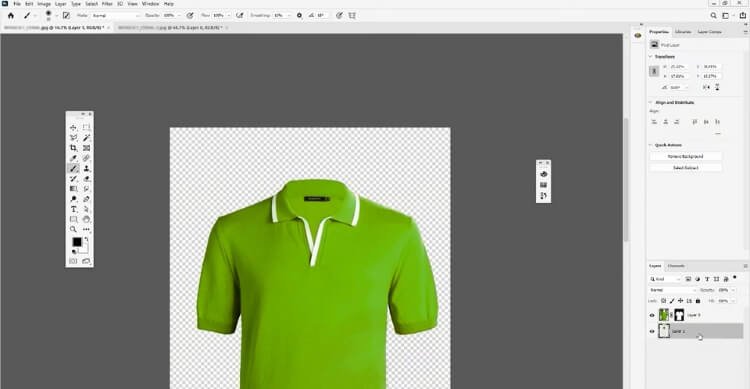Open the layer Fill dropdown arrow
750x389 pixels.
[x=733, y=301]
